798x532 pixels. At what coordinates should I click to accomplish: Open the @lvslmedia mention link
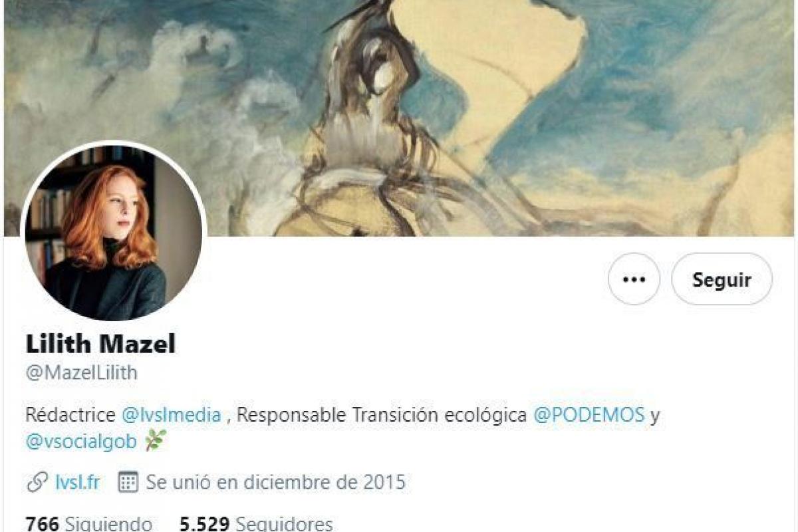(x=171, y=415)
